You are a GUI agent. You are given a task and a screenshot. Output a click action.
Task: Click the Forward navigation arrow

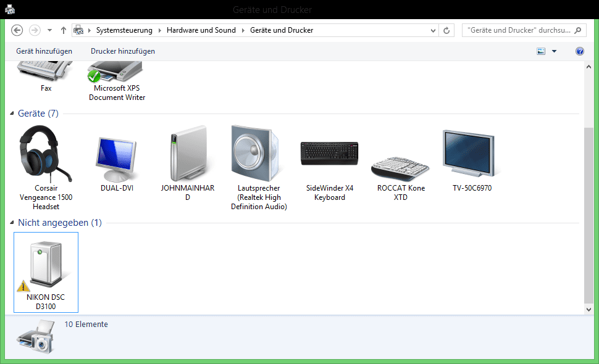click(x=35, y=30)
